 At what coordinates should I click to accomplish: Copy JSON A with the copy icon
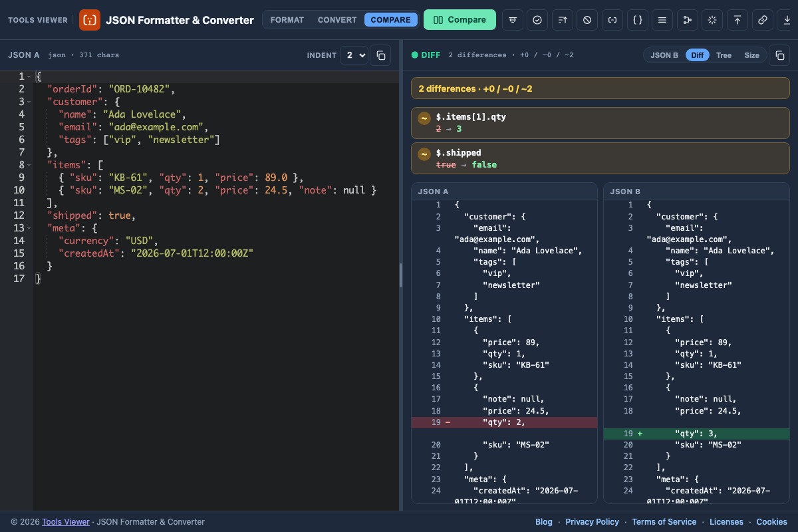pyautogui.click(x=381, y=55)
